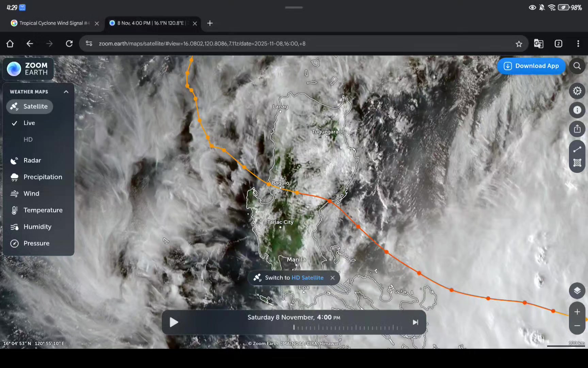Open the browser tab switcher
This screenshot has height=368, width=588.
pos(558,44)
